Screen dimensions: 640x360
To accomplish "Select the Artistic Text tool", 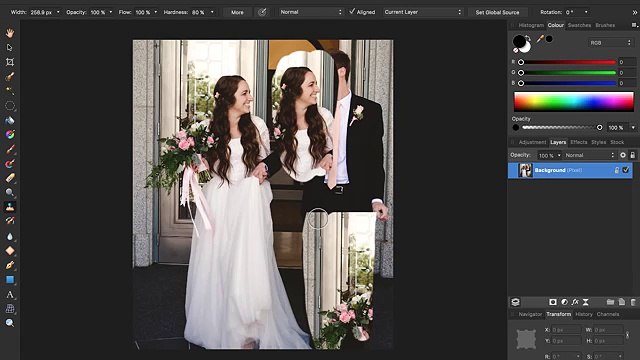I will (x=10, y=294).
